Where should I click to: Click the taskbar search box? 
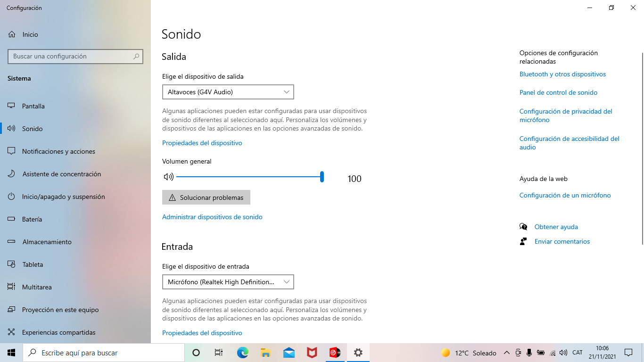tap(104, 353)
